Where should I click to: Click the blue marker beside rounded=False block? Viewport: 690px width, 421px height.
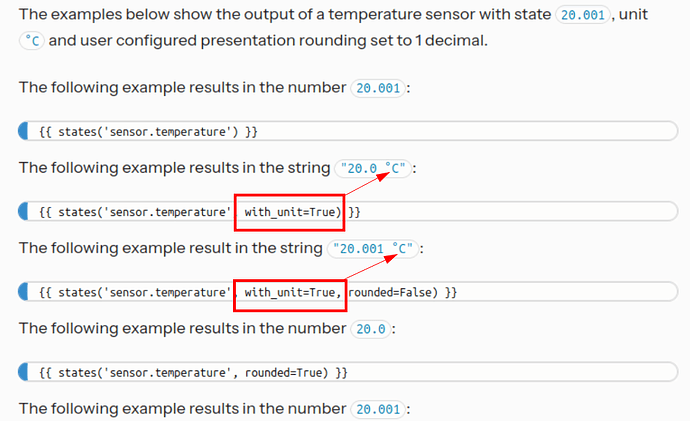[23, 292]
